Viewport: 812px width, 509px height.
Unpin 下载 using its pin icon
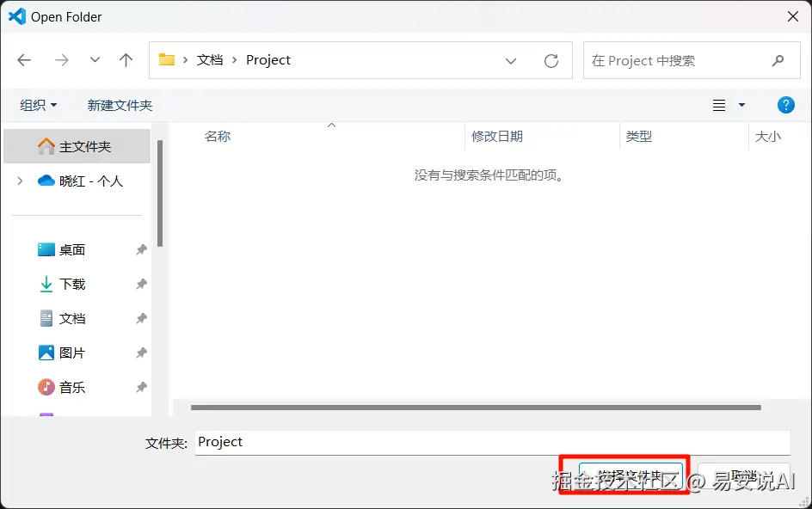[x=141, y=284]
